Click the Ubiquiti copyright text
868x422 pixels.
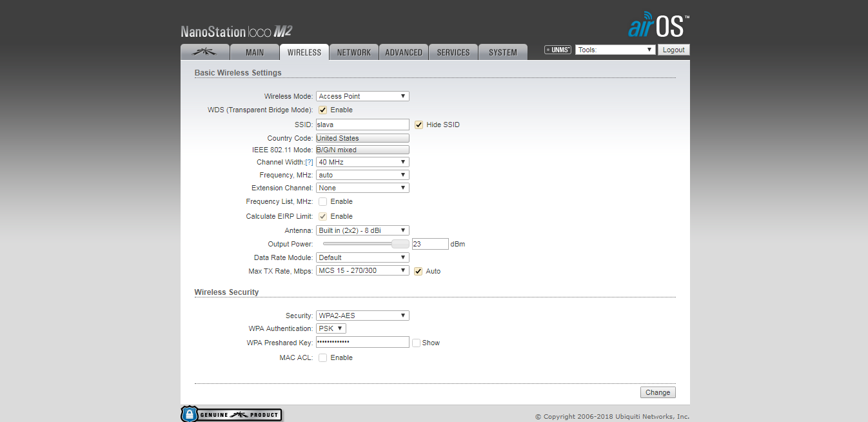pyautogui.click(x=613, y=417)
